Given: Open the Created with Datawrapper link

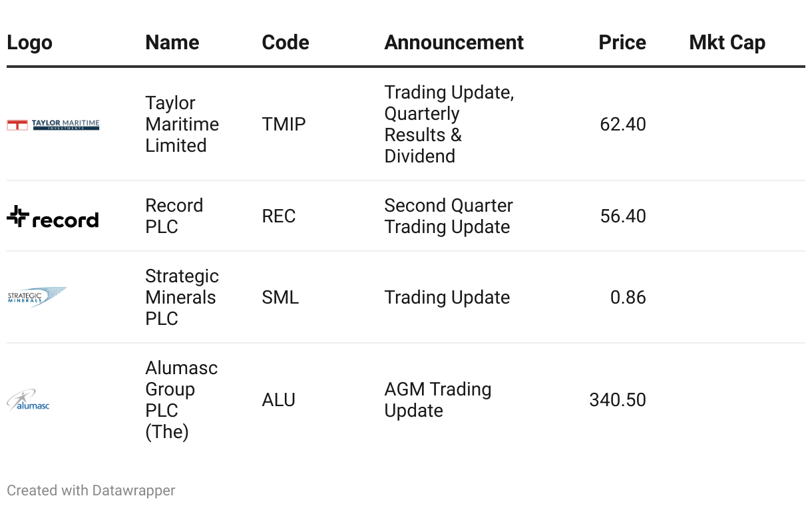Looking at the screenshot, I should pyautogui.click(x=91, y=491).
